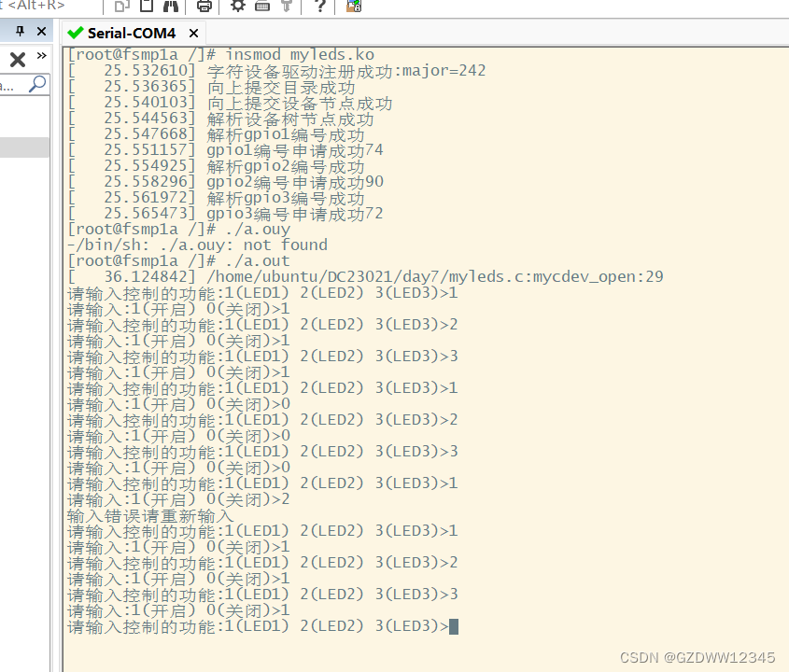Click the new document toolbar icon
This screenshot has height=672, width=789.
coord(148,7)
